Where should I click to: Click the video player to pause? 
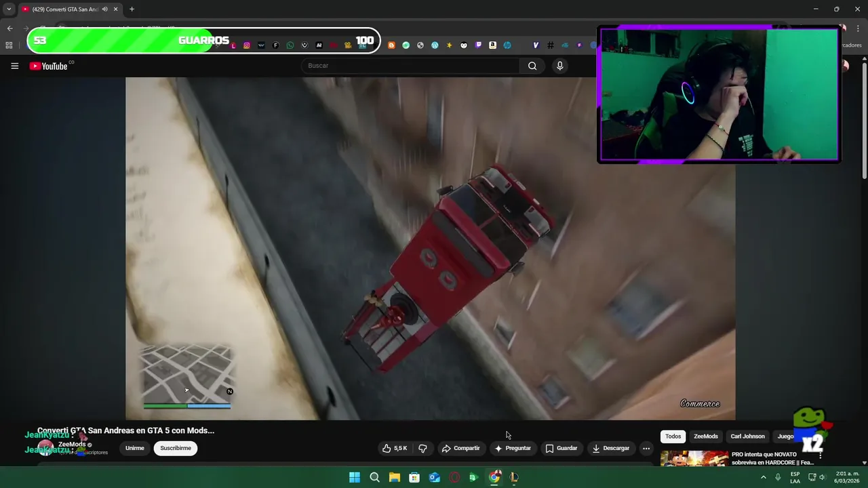pyautogui.click(x=430, y=248)
